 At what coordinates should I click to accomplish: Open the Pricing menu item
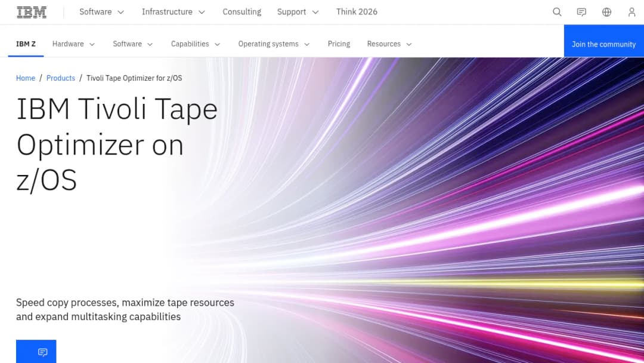coord(339,44)
